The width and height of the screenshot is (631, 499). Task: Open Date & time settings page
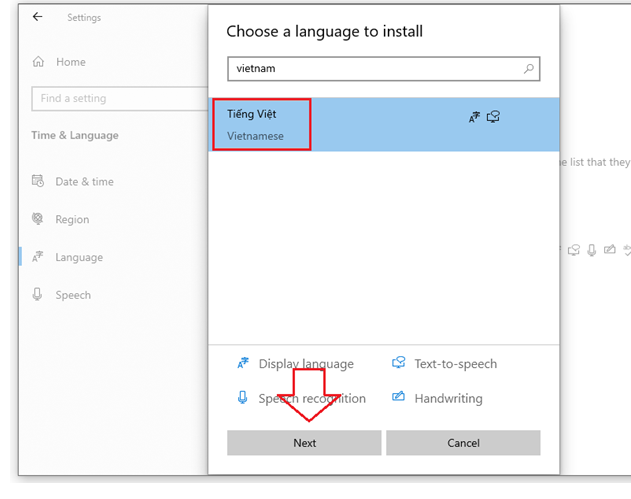[x=84, y=182]
